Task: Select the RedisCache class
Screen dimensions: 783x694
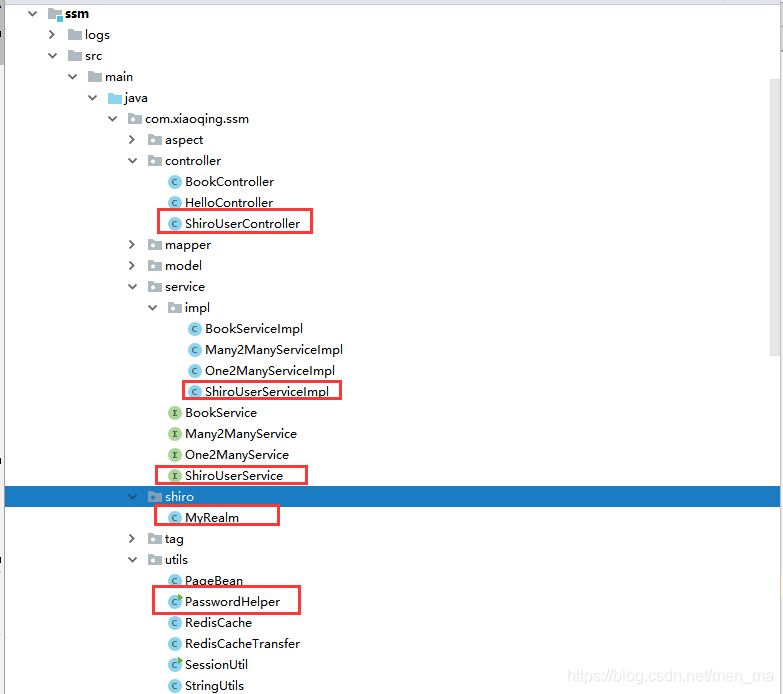Action: pyautogui.click(x=218, y=622)
